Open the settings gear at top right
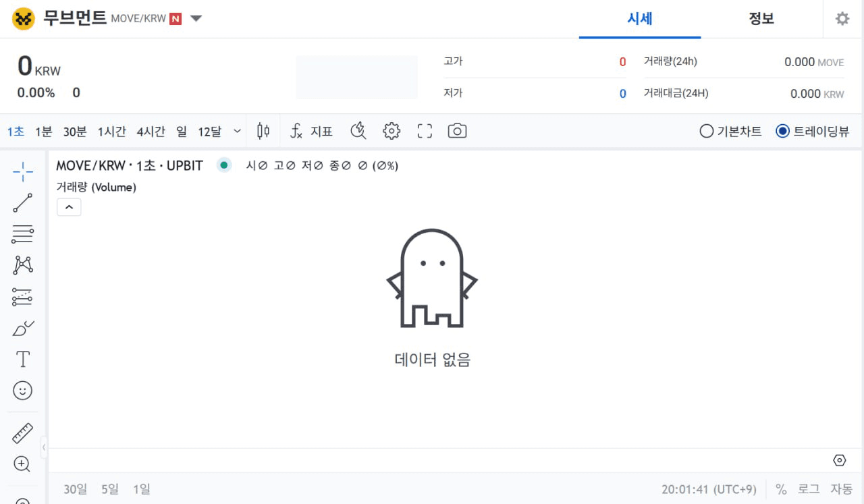 tap(842, 19)
